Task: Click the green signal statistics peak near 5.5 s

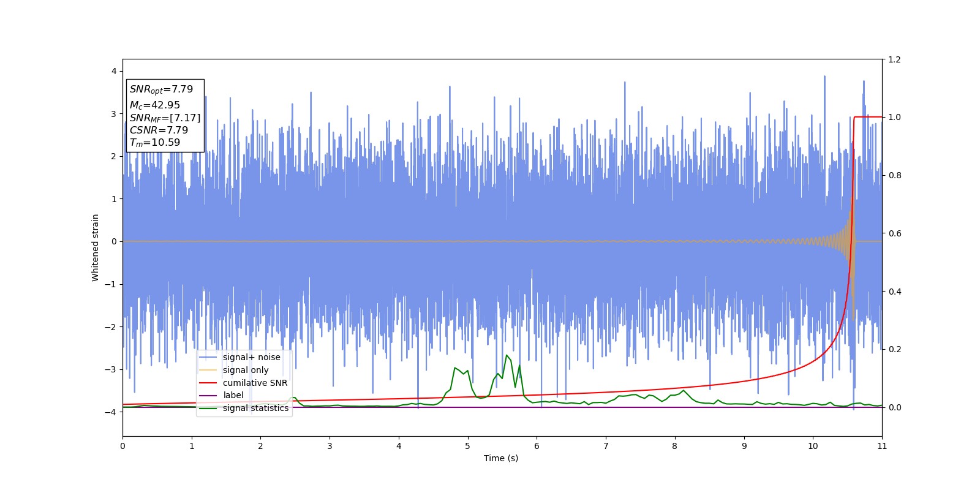Action: tap(507, 356)
